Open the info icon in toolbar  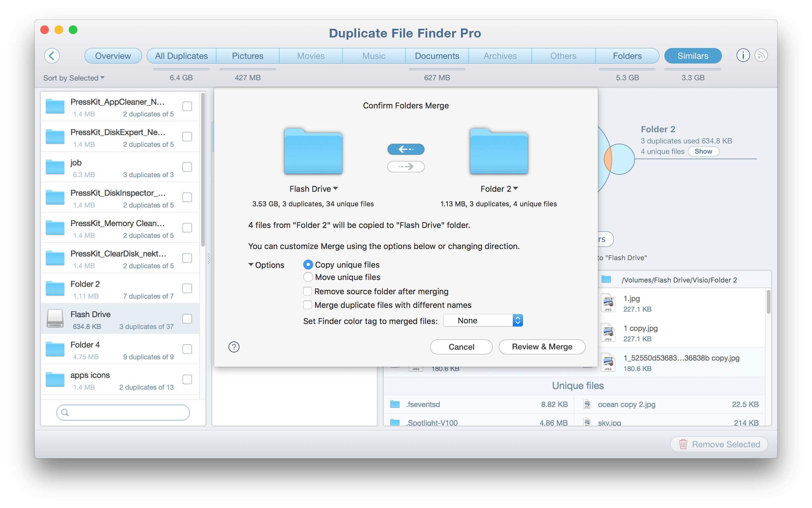click(x=743, y=55)
